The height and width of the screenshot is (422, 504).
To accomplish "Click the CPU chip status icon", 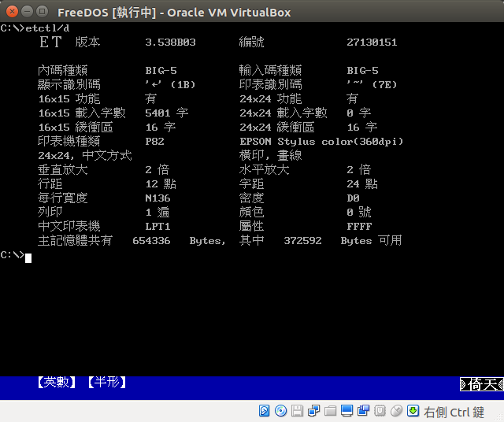I will [x=380, y=411].
